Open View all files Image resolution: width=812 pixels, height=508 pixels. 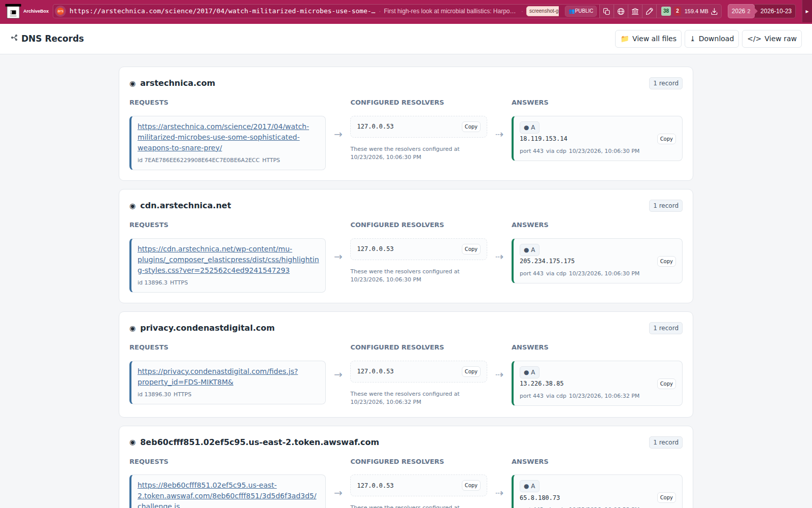648,39
